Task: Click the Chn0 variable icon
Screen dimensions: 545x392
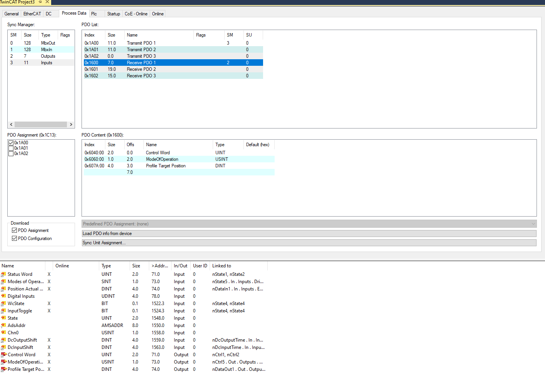Action: [3, 333]
